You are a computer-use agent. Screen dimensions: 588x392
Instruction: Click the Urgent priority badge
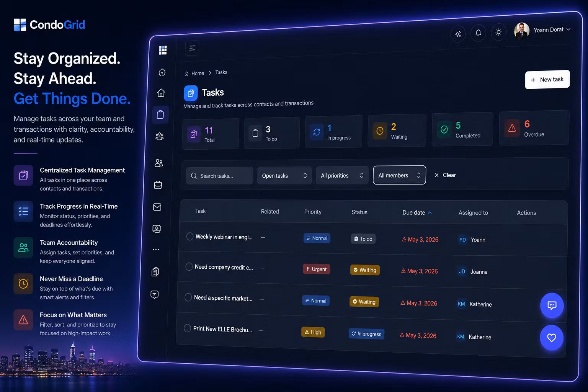316,269
